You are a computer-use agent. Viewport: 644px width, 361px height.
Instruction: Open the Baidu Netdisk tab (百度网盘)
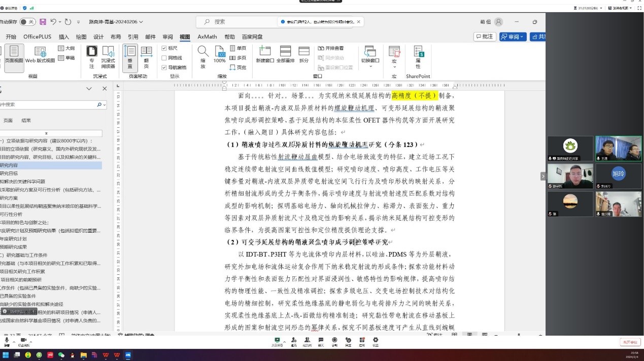(252, 37)
